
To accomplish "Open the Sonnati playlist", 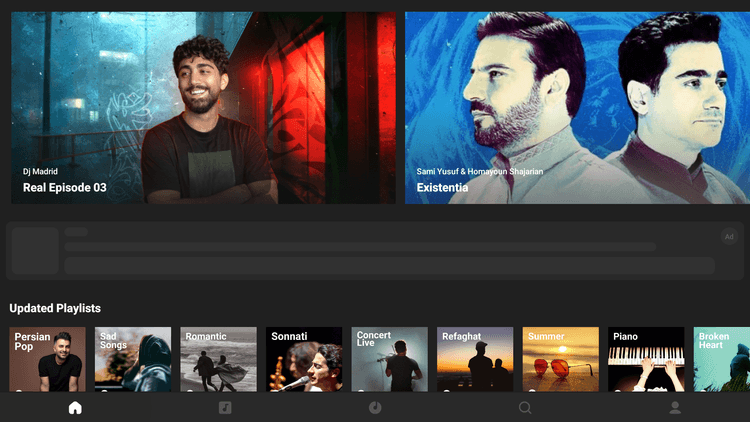I will (304, 359).
